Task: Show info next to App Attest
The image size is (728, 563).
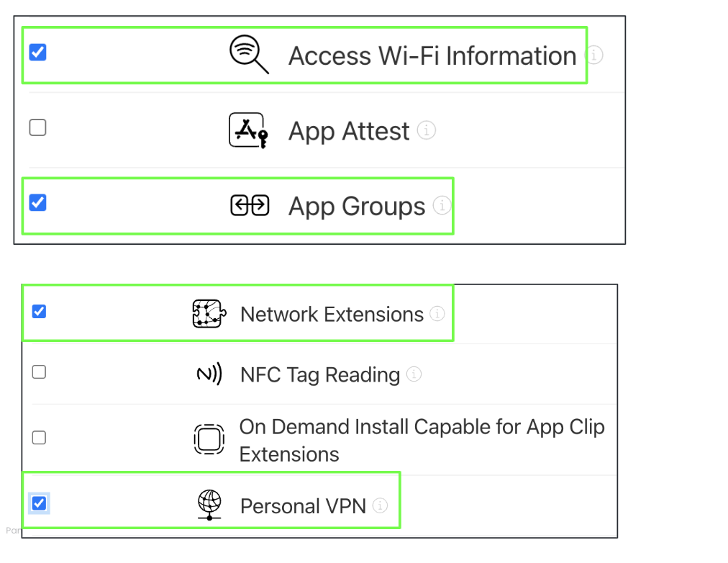Action: click(x=427, y=130)
